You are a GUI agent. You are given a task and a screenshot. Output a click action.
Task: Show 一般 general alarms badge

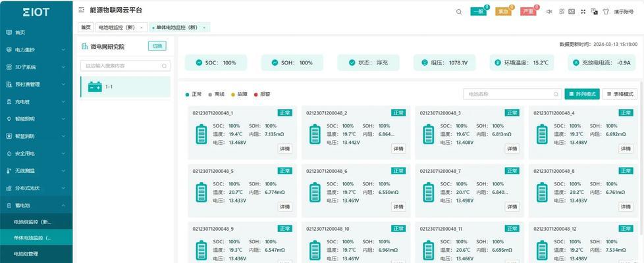click(x=479, y=11)
